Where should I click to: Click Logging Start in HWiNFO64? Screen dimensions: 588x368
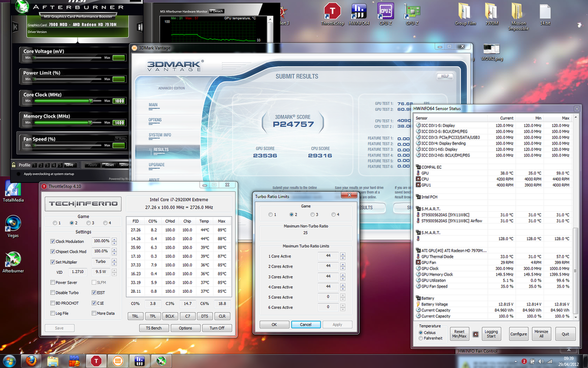pos(491,334)
